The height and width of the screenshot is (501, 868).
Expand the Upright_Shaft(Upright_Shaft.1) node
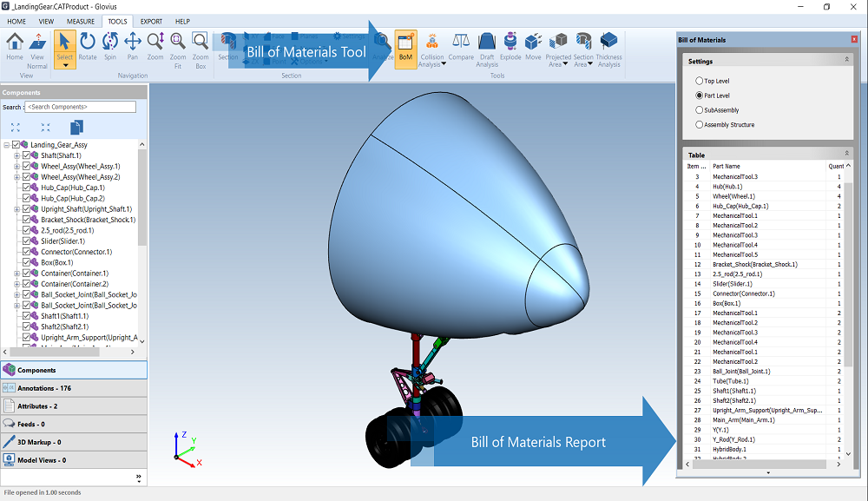pyautogui.click(x=17, y=209)
